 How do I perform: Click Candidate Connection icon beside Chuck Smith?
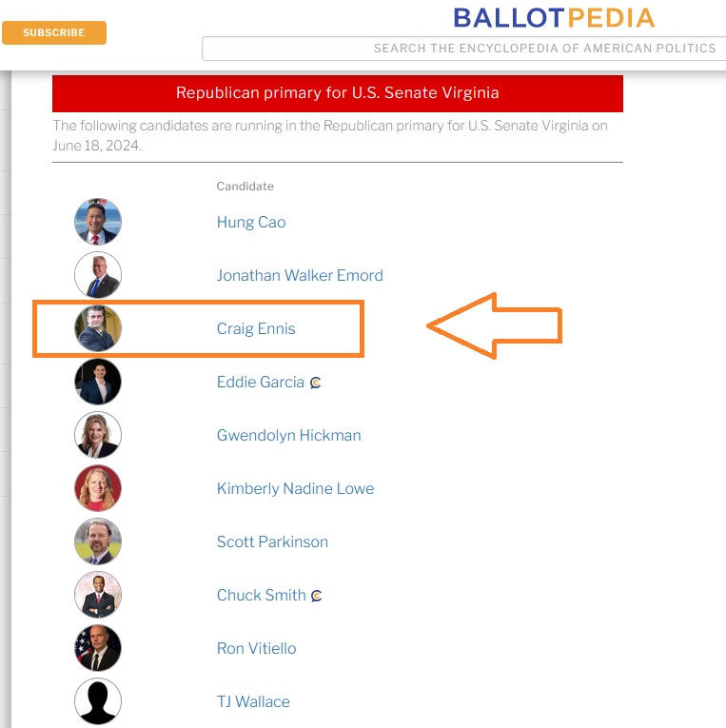317,596
